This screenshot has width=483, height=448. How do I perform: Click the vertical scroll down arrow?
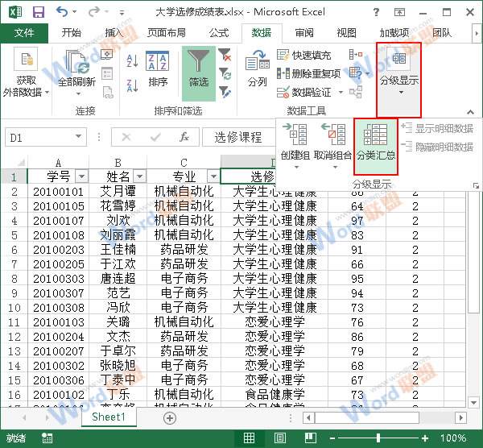pos(473,402)
